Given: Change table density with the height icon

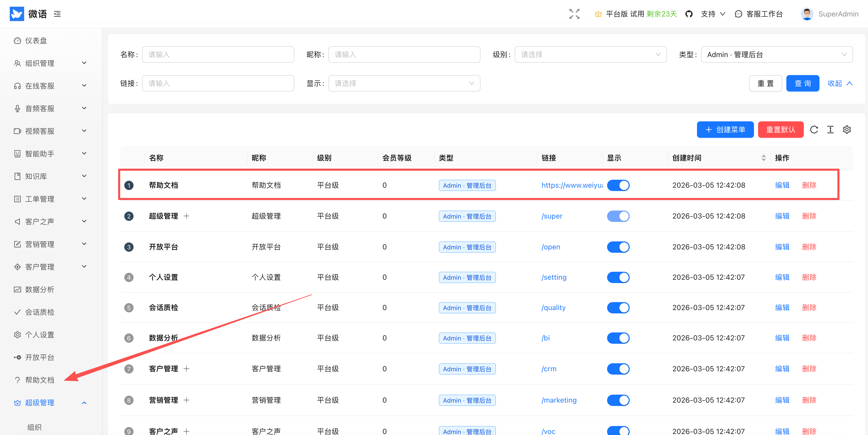Looking at the screenshot, I should (x=830, y=130).
